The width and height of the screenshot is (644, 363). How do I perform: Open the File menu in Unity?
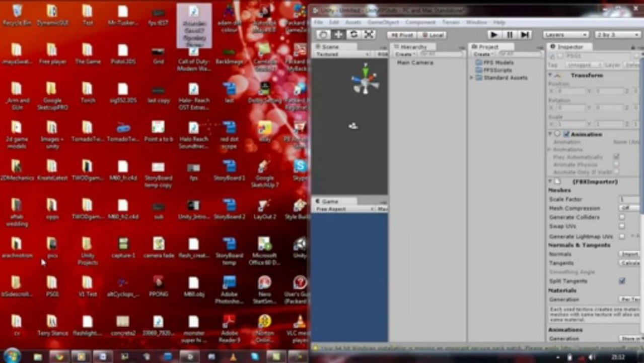pos(318,23)
